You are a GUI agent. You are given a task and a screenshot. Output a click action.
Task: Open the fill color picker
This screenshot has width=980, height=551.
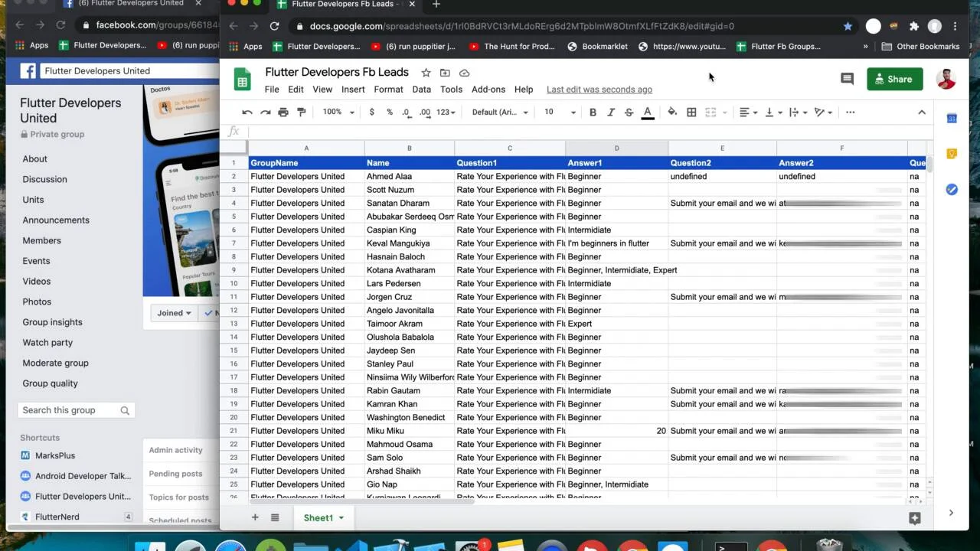[672, 112]
